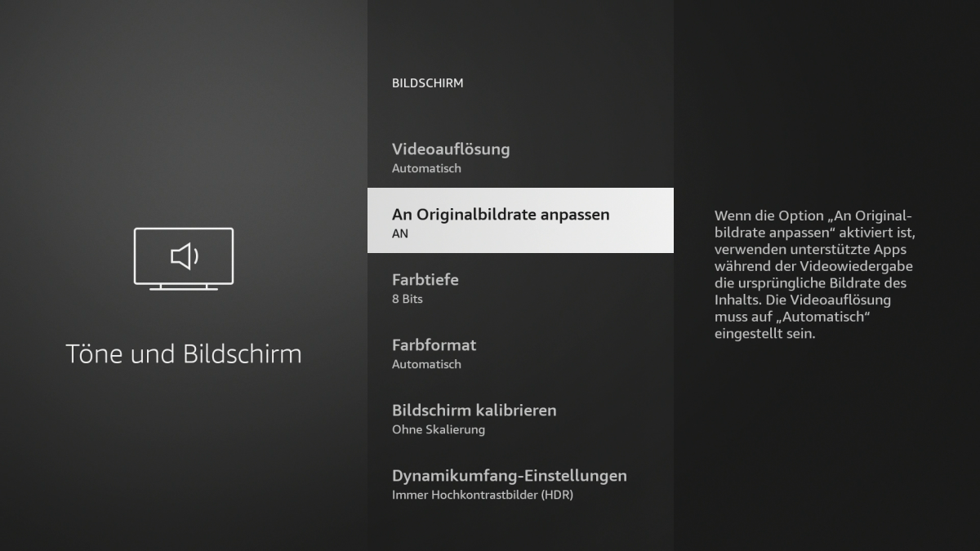Click the 'AN' status value
The width and height of the screenshot is (980, 551).
400,233
